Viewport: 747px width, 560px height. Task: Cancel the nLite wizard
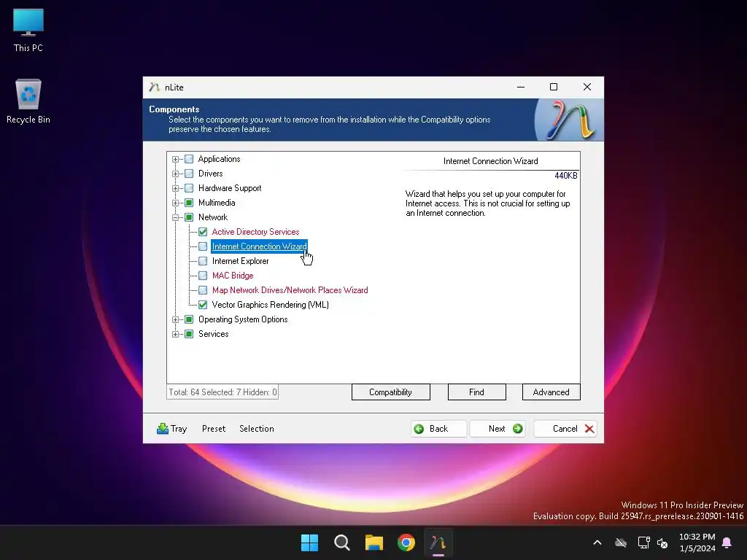pyautogui.click(x=565, y=429)
